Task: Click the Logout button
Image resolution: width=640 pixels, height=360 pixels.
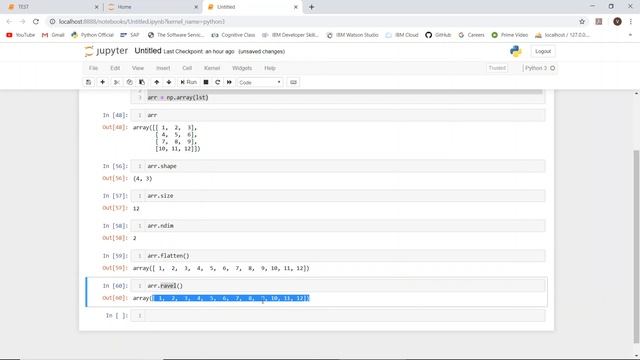Action: (x=543, y=51)
